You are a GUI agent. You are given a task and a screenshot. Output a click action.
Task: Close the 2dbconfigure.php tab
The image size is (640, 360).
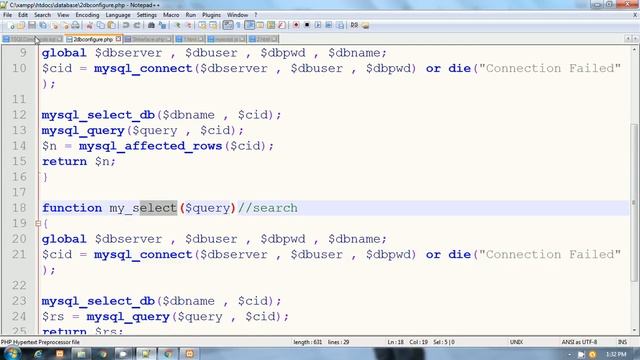(118, 39)
